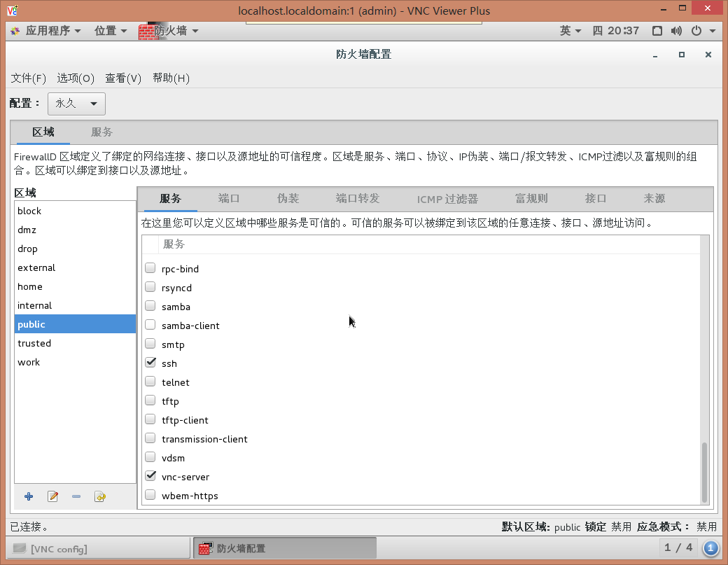The image size is (728, 565).
Task: Click the 服务 column header
Action: [x=429, y=244]
